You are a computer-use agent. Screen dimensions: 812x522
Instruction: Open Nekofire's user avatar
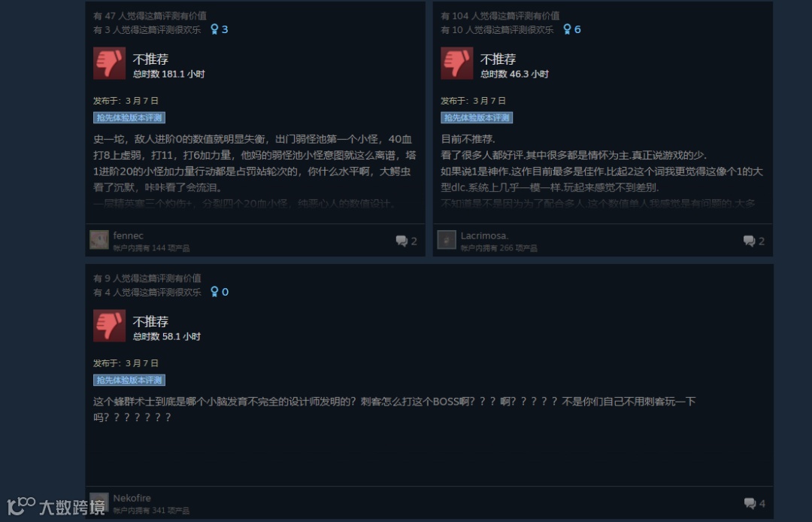(x=99, y=502)
